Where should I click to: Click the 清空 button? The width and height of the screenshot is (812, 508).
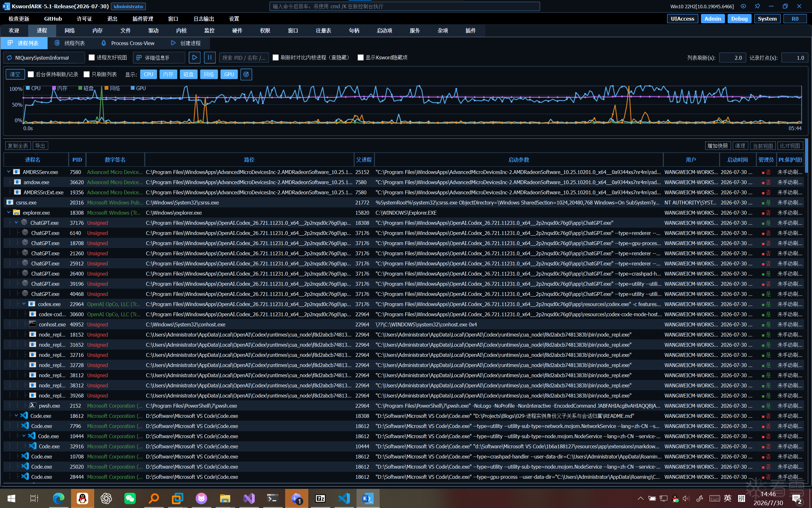pyautogui.click(x=15, y=74)
